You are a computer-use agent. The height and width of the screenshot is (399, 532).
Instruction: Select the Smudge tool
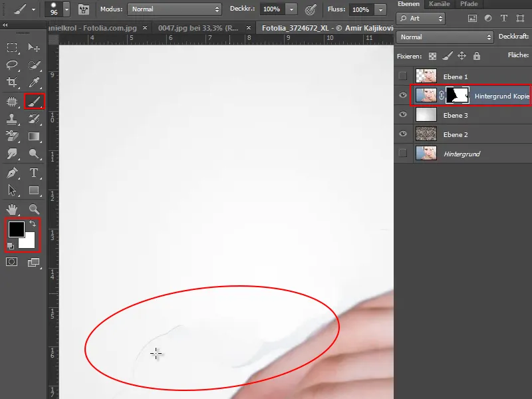coord(12,154)
